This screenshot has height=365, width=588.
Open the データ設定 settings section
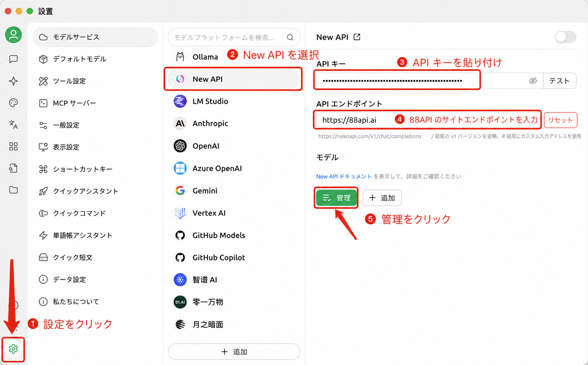[x=95, y=279]
